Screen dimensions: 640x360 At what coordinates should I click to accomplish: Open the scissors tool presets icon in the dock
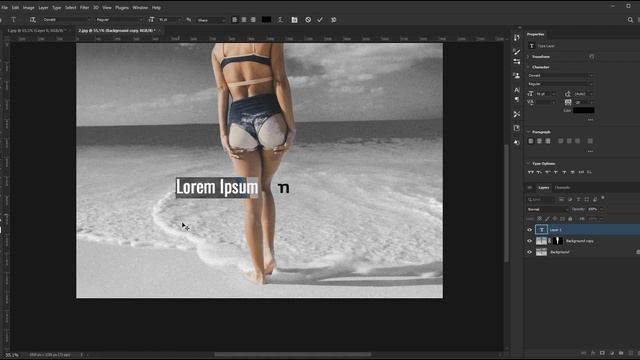point(517,114)
